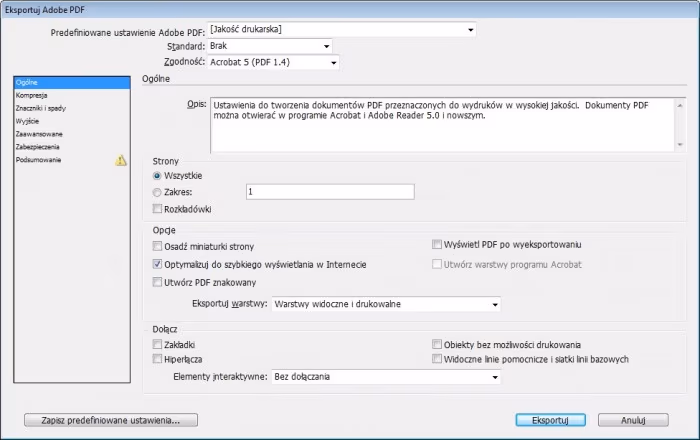Enable the Rozkładówki checkbox
The width and height of the screenshot is (700, 440).
click(x=157, y=208)
